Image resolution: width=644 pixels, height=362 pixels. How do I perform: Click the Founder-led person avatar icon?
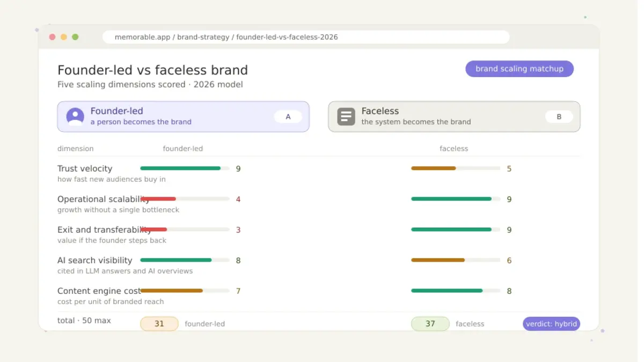tap(75, 116)
